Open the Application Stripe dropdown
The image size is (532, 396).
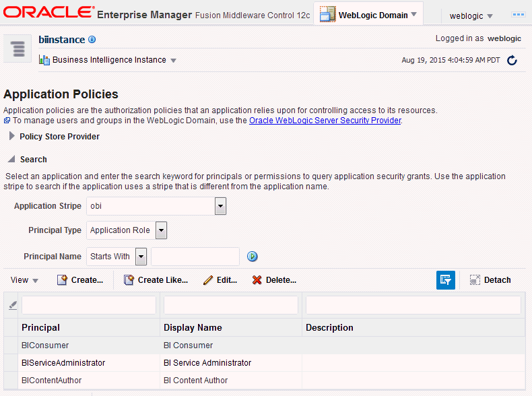(220, 206)
